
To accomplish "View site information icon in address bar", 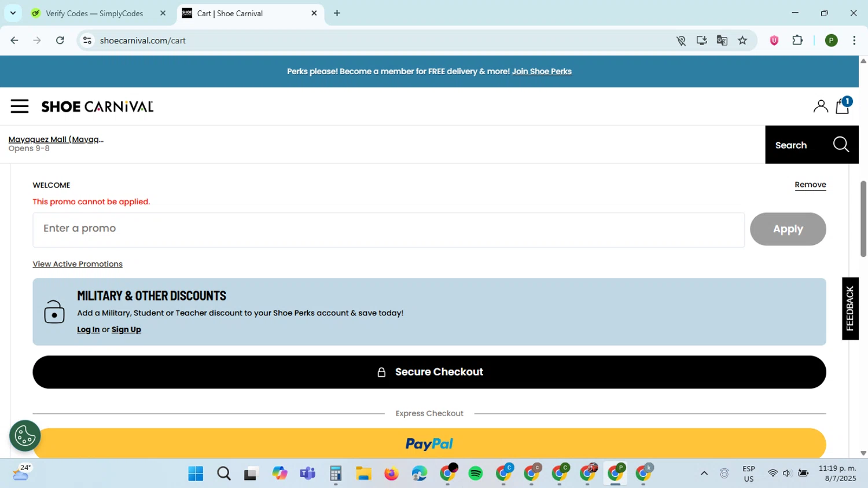I will 87,41.
